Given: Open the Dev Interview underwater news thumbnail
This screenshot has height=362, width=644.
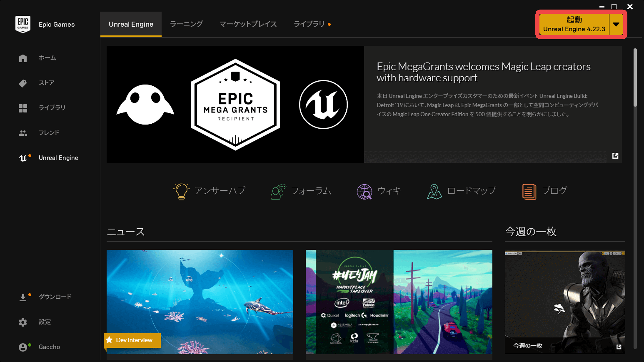Looking at the screenshot, I should [200, 302].
